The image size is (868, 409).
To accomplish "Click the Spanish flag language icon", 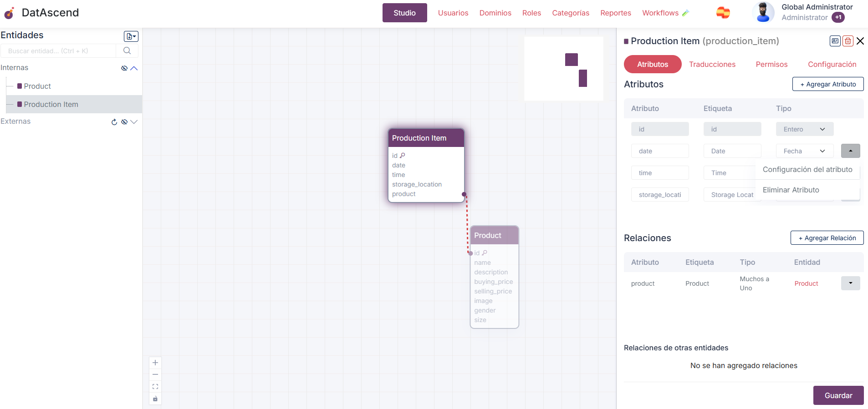I will click(x=723, y=13).
